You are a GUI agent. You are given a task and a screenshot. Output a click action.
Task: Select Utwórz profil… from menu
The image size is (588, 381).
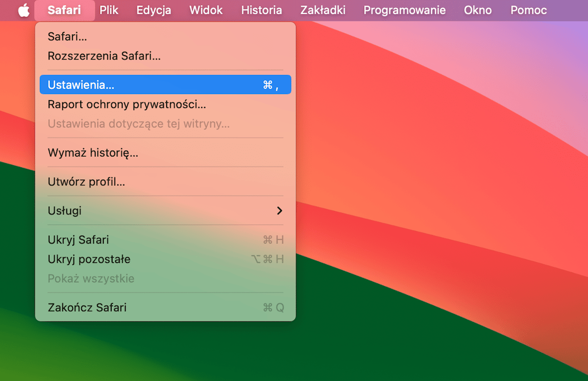click(86, 182)
